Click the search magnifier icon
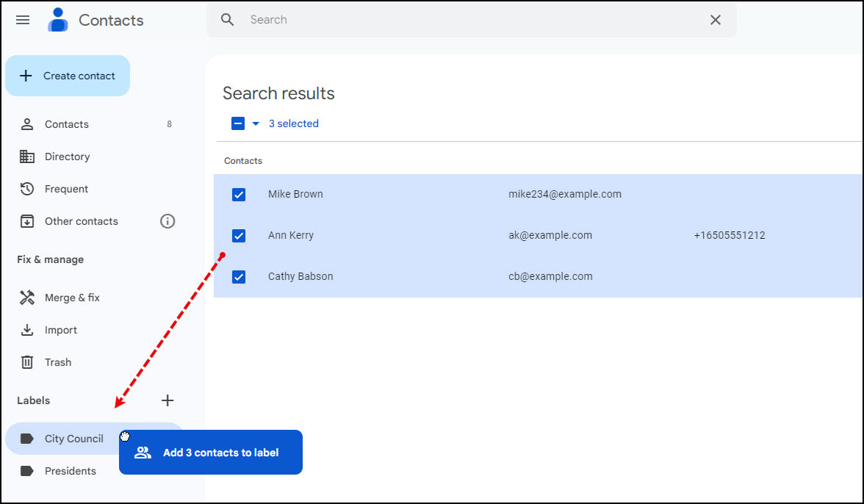864x504 pixels. 227,20
